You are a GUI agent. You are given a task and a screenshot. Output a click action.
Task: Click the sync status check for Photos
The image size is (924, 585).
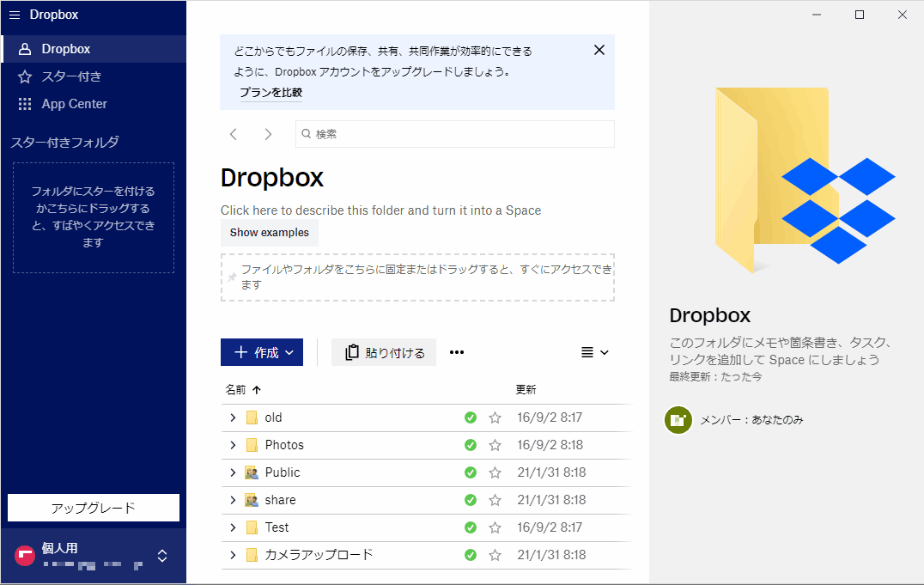(471, 445)
